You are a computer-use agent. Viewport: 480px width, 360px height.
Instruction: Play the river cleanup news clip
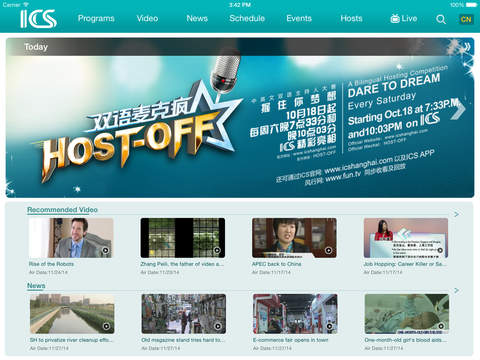point(72,314)
